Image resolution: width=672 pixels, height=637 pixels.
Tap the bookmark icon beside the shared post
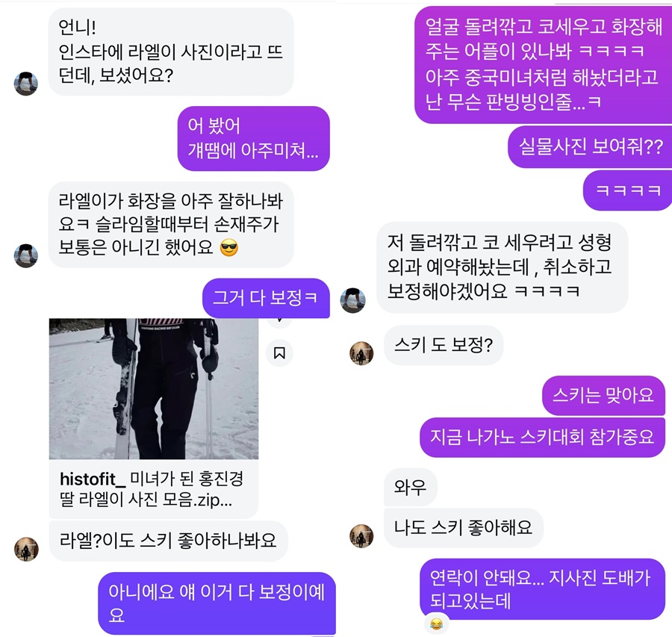point(279,352)
